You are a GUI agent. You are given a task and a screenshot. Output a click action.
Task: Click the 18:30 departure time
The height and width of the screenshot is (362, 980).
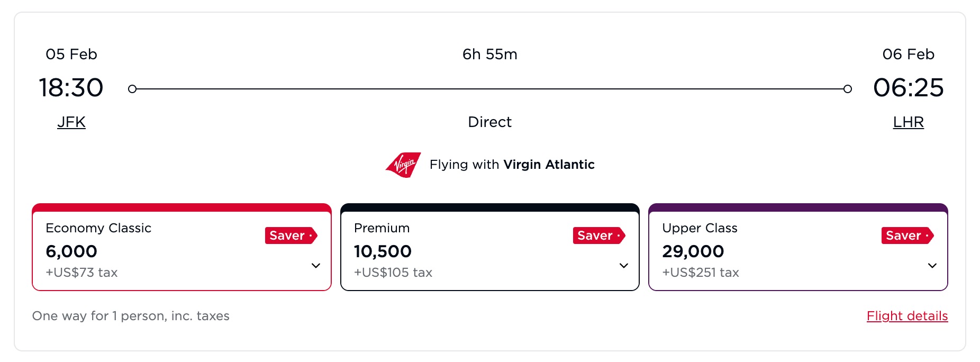(x=71, y=88)
